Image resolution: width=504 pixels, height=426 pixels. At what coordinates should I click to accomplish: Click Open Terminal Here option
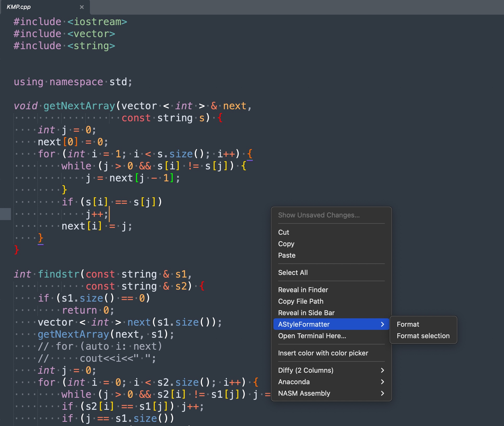312,336
